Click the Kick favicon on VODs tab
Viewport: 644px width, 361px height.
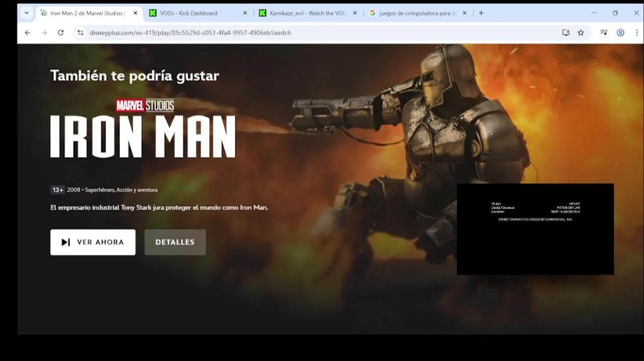(153, 13)
